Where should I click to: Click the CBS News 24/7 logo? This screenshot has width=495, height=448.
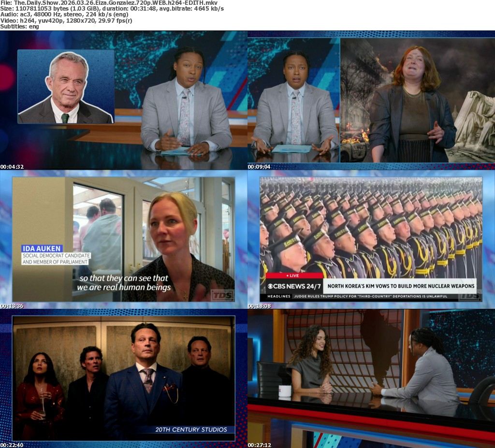pos(293,286)
